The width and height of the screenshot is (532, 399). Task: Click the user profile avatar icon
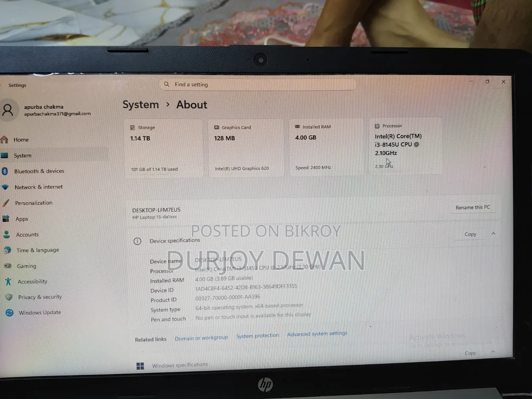click(x=8, y=110)
